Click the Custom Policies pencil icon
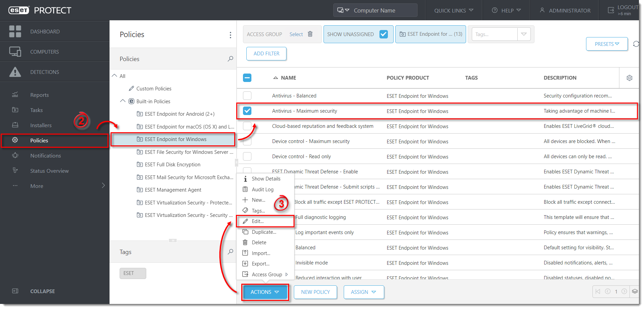This screenshot has height=309, width=644. pyautogui.click(x=131, y=88)
